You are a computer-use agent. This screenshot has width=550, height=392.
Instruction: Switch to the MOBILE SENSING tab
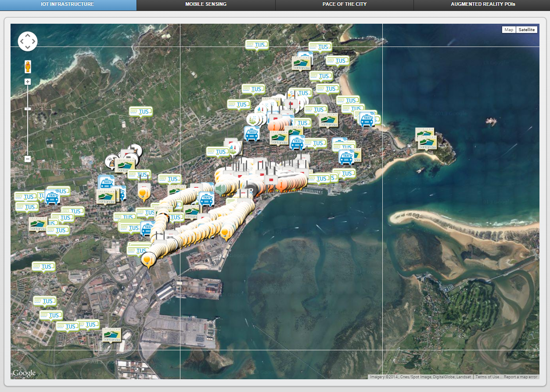click(x=206, y=4)
